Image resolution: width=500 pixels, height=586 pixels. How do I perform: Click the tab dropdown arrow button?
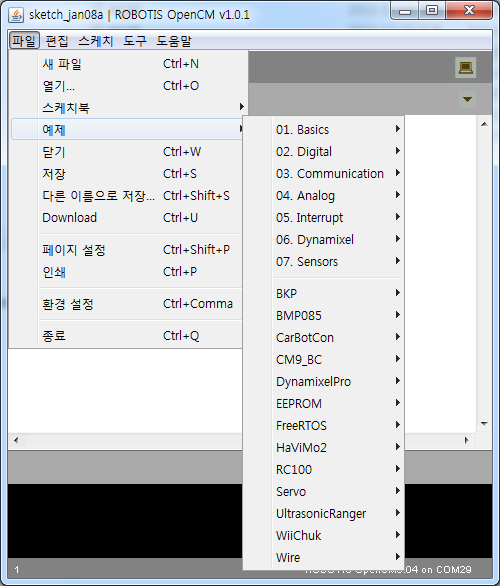[x=467, y=99]
